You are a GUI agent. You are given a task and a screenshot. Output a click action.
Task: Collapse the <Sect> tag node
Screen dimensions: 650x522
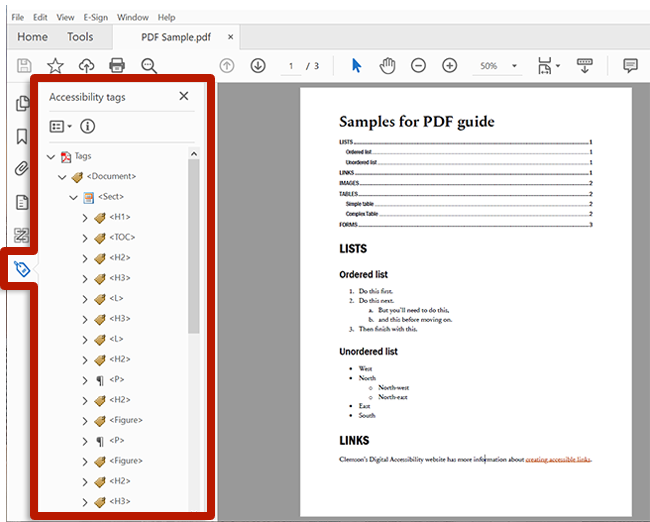coord(73,197)
